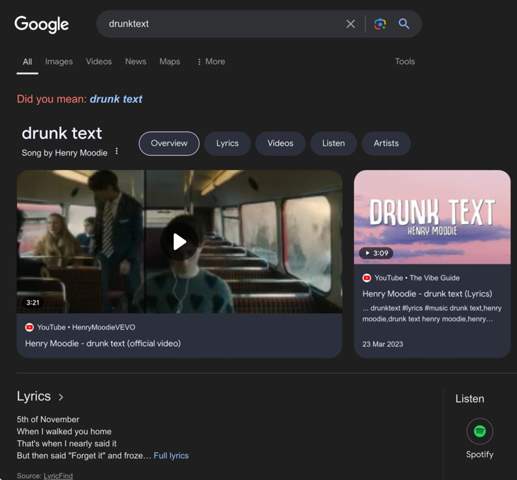This screenshot has width=517, height=480.
Task: Select the Listen chip
Action: pyautogui.click(x=333, y=143)
